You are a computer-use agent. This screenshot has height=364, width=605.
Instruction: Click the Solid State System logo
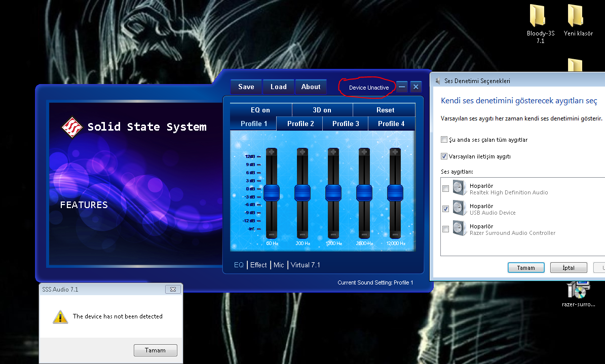pyautogui.click(x=72, y=127)
